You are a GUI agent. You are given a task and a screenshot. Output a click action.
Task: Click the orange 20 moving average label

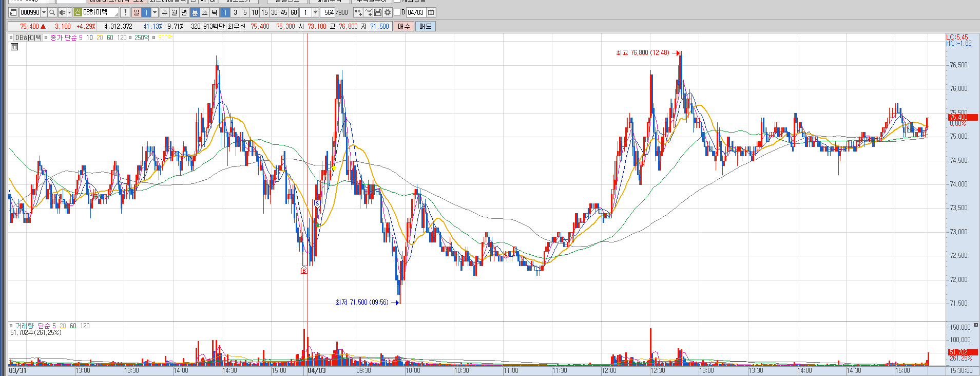pyautogui.click(x=100, y=37)
